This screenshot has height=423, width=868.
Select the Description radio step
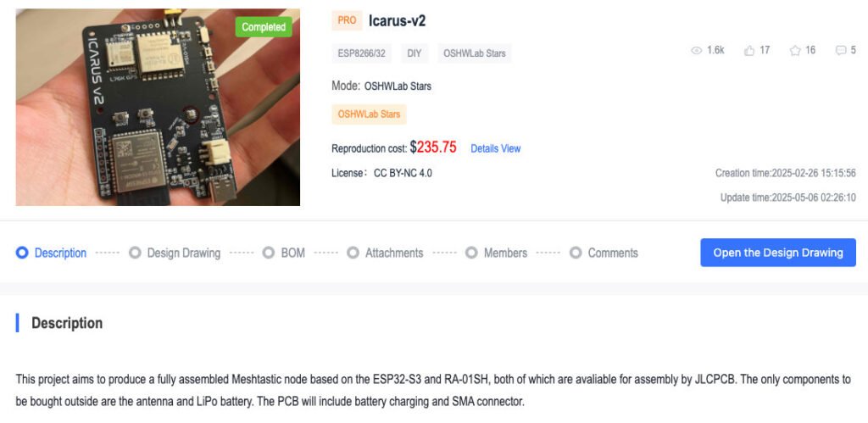(x=23, y=253)
